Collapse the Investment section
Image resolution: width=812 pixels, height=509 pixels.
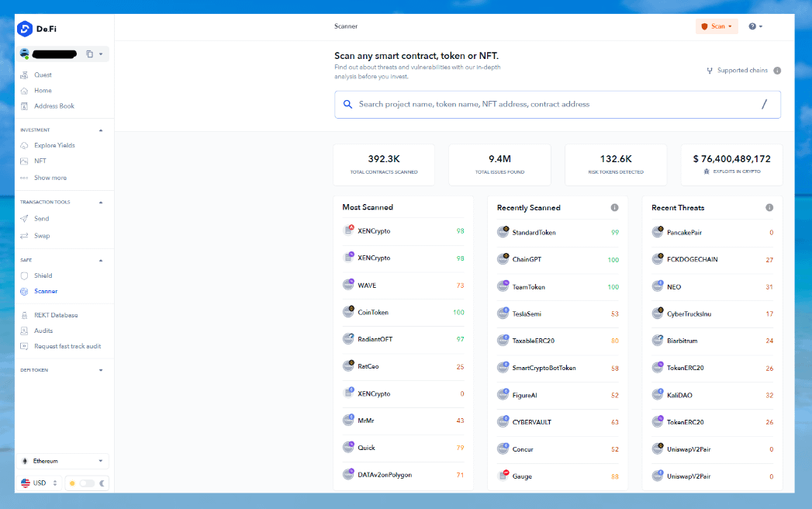click(101, 130)
